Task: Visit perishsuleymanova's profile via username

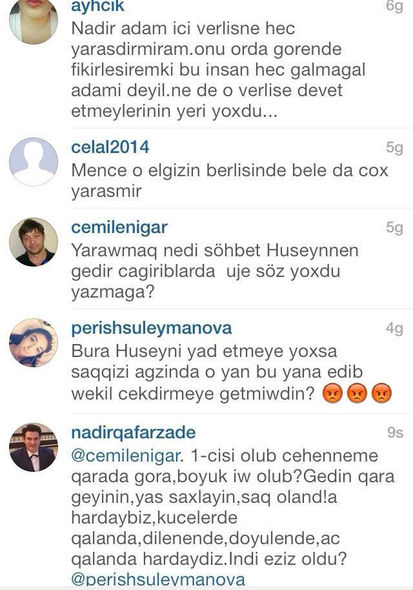Action: tap(152, 328)
